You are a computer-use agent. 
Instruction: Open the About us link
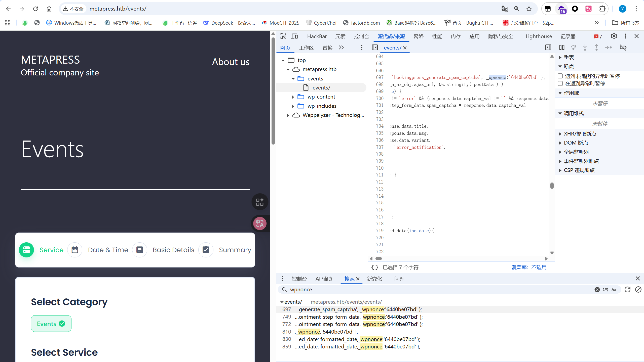pos(231,62)
